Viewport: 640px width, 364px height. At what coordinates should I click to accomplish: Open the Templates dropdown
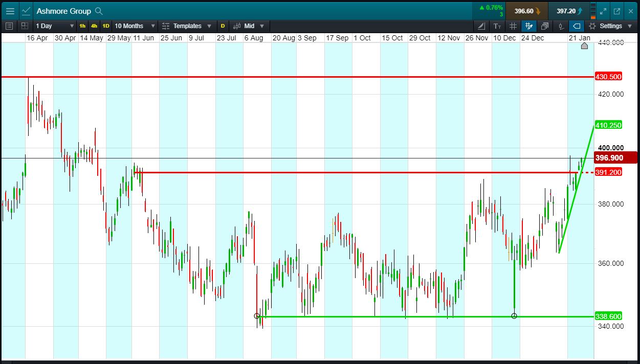(187, 26)
